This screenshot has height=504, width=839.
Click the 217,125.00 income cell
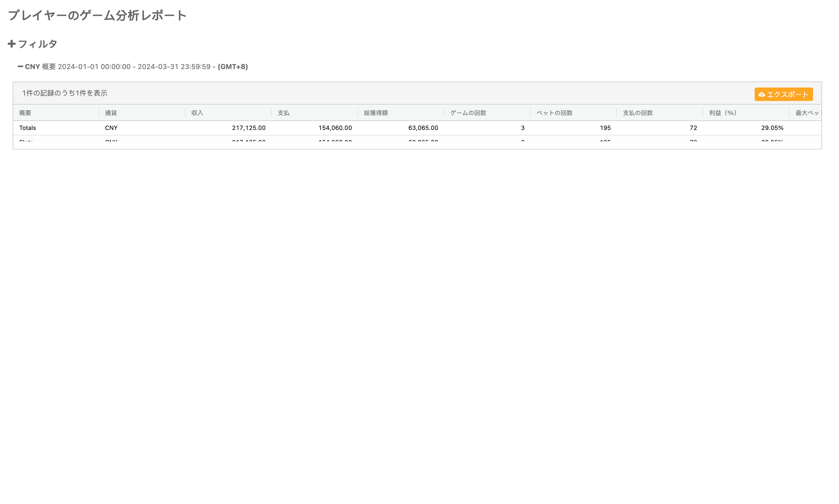coord(249,128)
